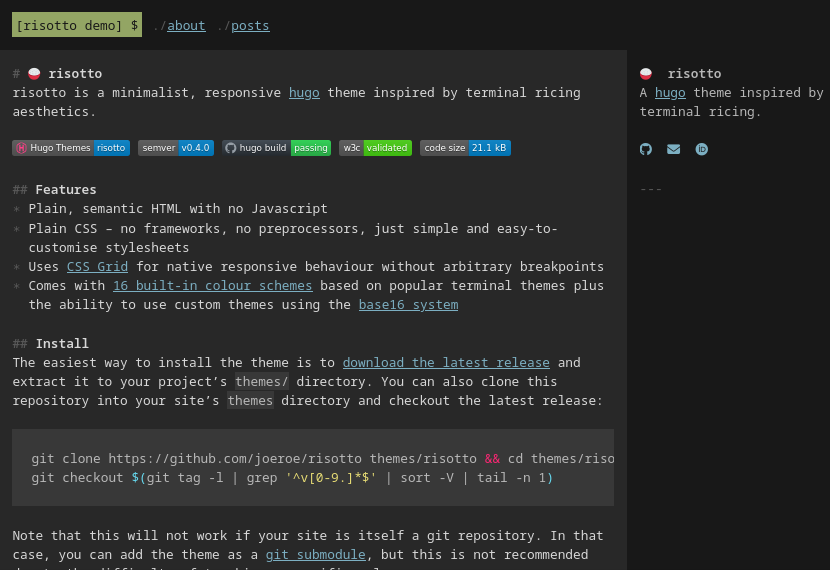Open the ORCID iD icon

701,149
